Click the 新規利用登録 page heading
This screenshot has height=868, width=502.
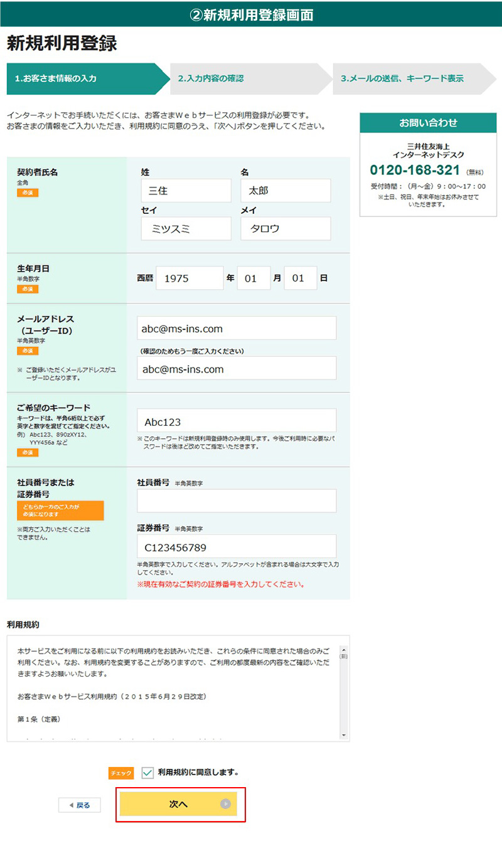[x=61, y=43]
